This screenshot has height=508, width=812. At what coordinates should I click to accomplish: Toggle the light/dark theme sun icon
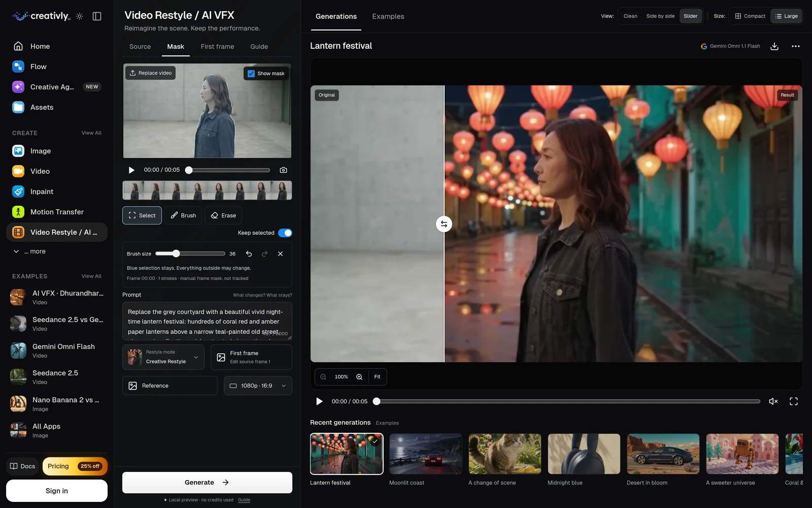[80, 16]
